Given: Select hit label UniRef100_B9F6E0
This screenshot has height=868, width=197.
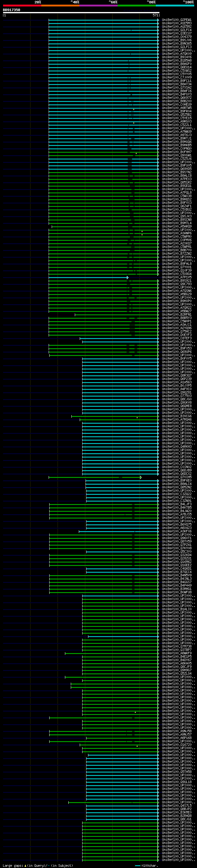Looking at the screenshot, I should [176, 481].
